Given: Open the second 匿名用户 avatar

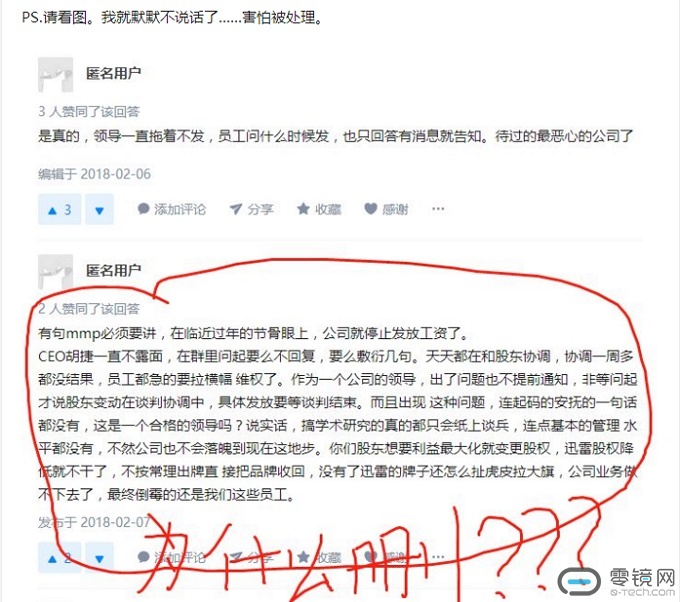Looking at the screenshot, I should pyautogui.click(x=56, y=272).
